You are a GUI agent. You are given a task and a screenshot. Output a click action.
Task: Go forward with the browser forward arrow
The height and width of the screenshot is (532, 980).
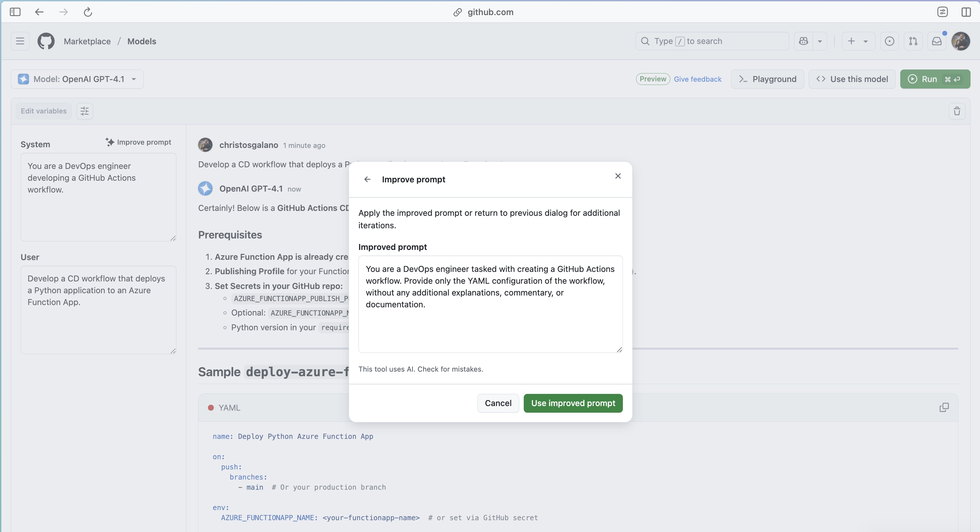[64, 12]
